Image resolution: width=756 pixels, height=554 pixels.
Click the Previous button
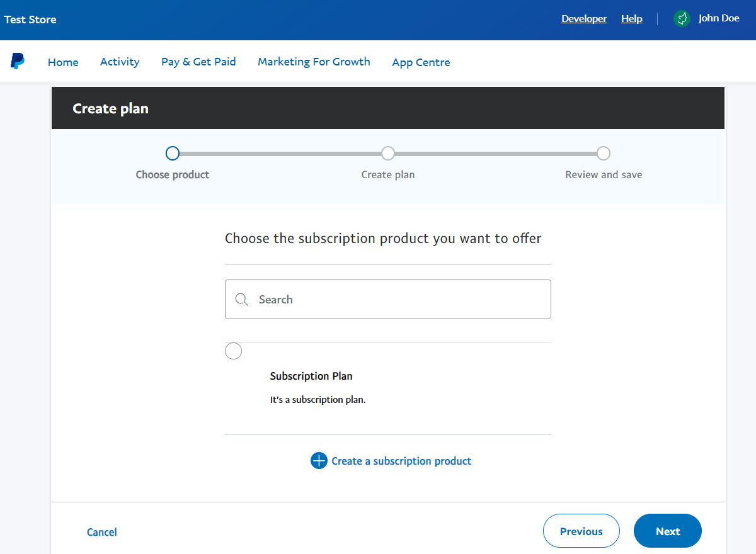tap(581, 531)
